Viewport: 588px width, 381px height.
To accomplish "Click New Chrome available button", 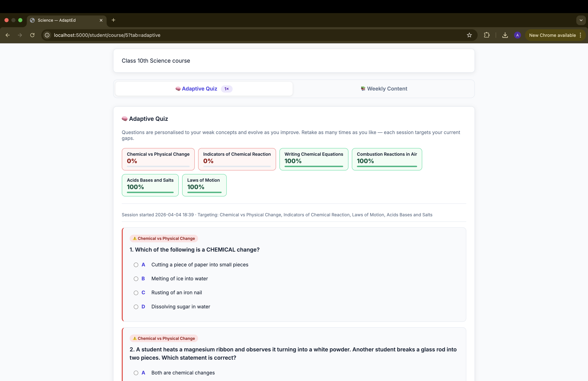I will [552, 35].
